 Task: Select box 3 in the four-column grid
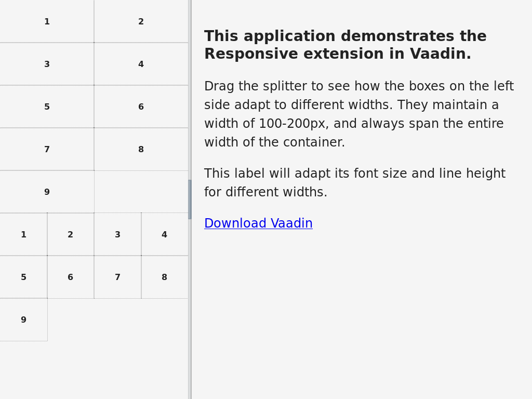point(118,234)
